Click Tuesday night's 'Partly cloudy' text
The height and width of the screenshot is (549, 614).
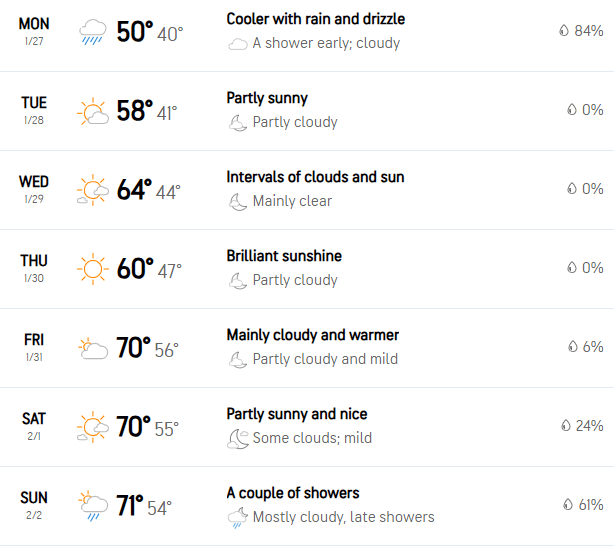coord(295,122)
